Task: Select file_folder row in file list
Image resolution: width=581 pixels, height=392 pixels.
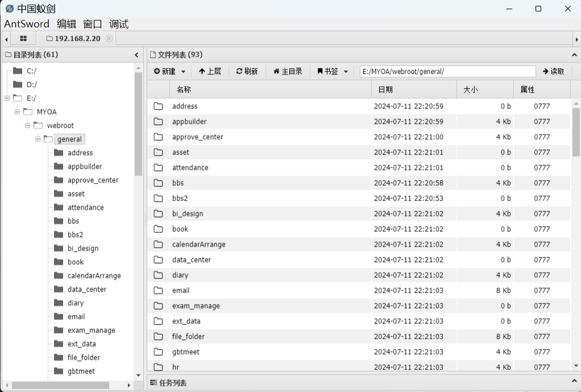Action: [x=359, y=336]
